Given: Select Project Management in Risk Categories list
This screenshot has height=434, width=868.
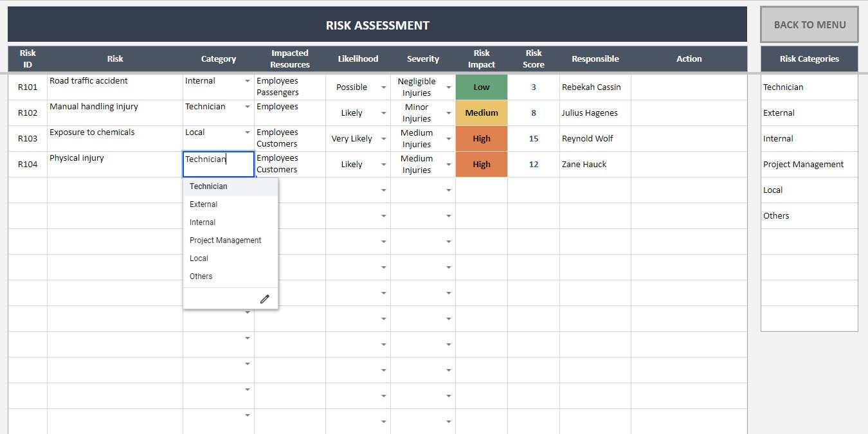Looking at the screenshot, I should pos(809,165).
